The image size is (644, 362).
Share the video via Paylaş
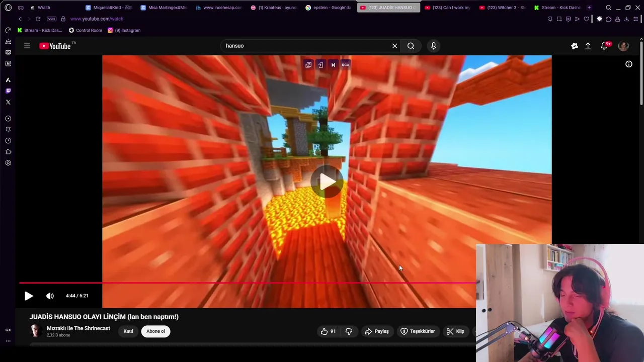pyautogui.click(x=377, y=331)
